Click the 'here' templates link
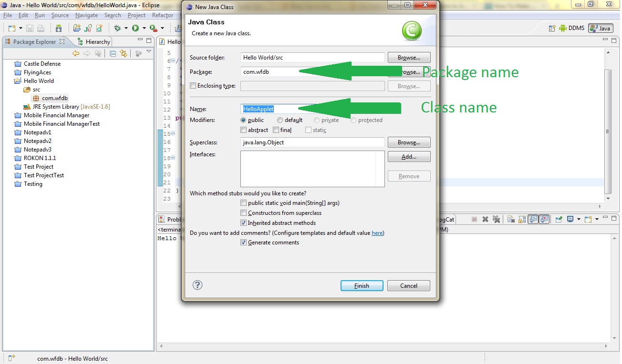The image size is (622, 364). coord(377,233)
